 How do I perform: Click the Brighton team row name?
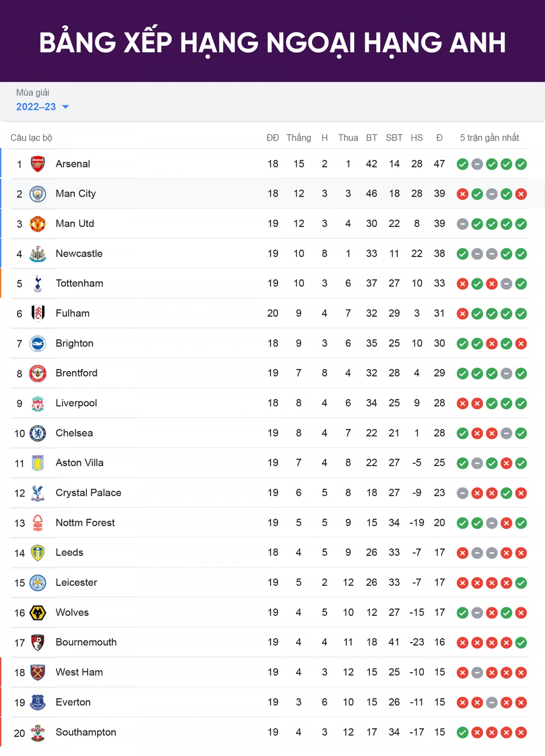coord(74,343)
